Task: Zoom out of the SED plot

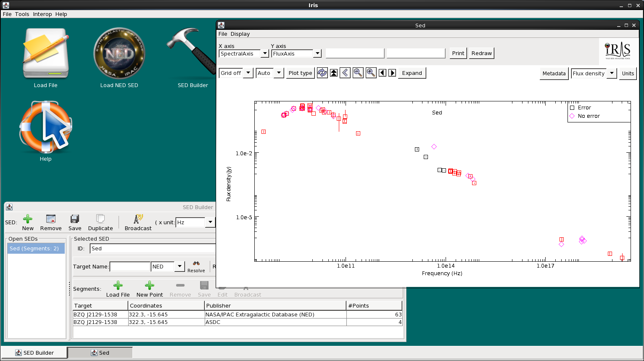Action: (x=358, y=73)
